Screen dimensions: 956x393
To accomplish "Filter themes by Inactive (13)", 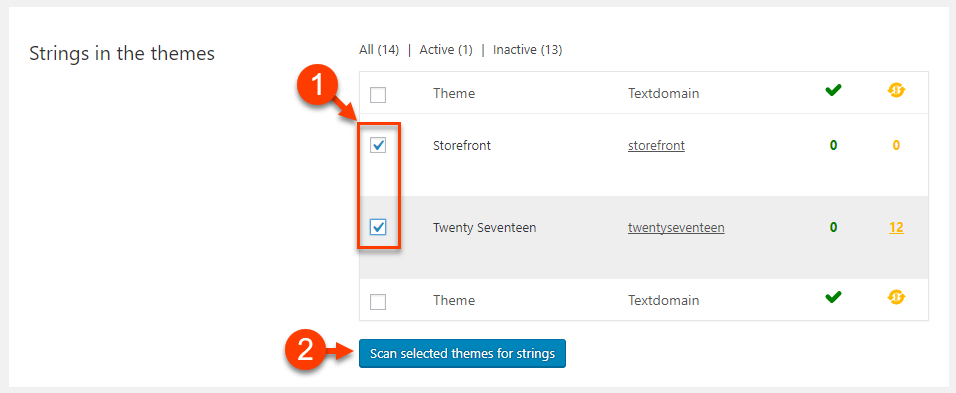I will 527,50.
